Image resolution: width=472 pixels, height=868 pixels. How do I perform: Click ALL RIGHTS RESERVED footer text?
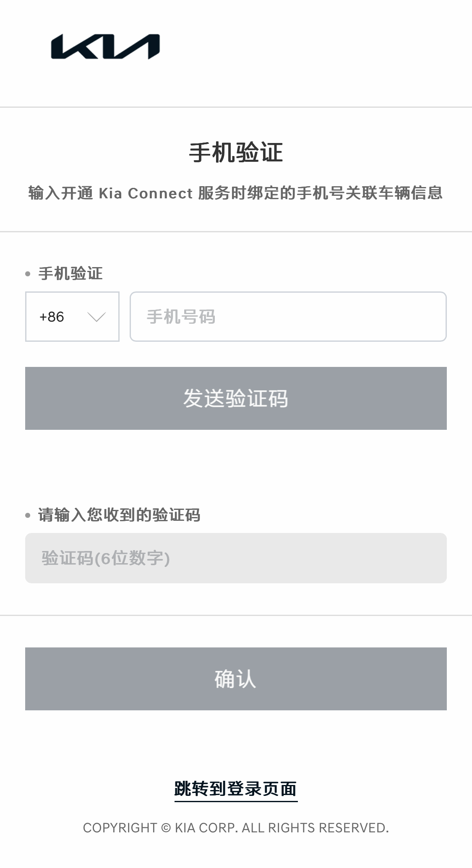click(x=316, y=828)
